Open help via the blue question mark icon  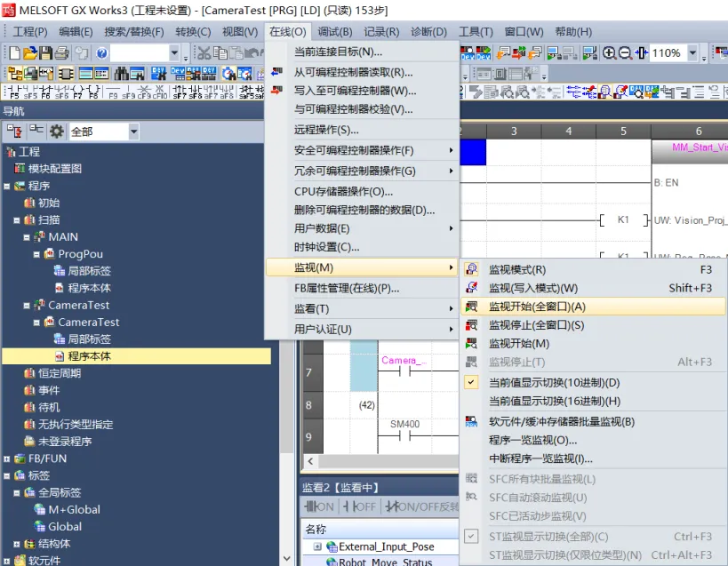[x=101, y=53]
